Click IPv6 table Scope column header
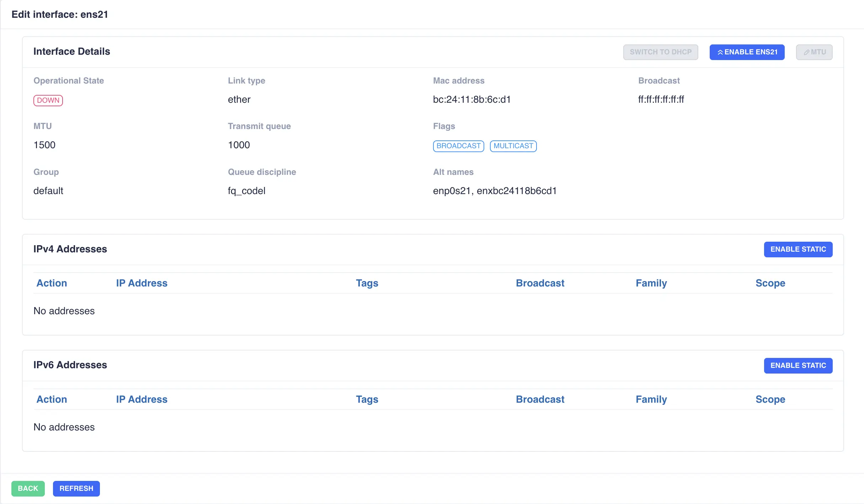864x504 pixels. [x=770, y=400]
